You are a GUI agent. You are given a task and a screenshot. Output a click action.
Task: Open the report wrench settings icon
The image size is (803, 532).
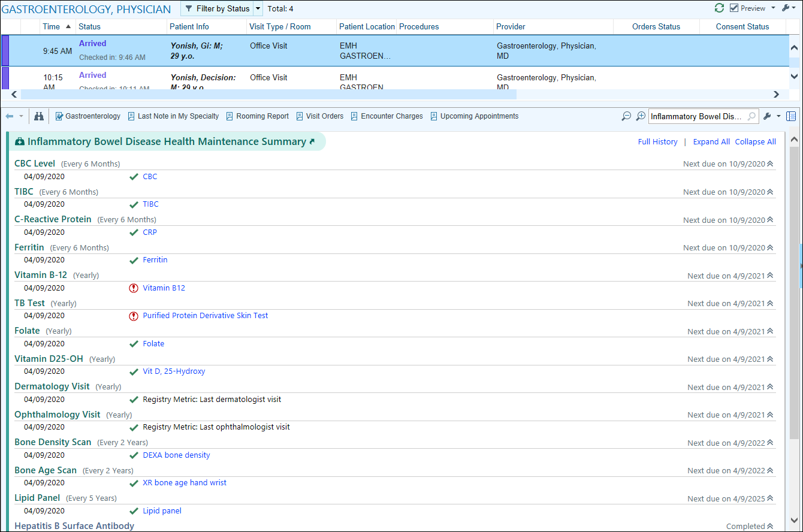[x=767, y=116]
